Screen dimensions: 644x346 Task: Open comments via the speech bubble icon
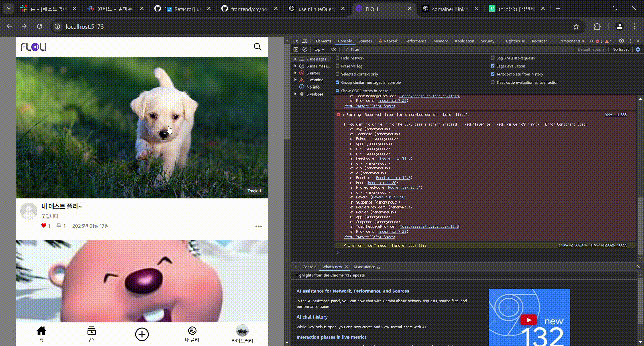pyautogui.click(x=59, y=226)
